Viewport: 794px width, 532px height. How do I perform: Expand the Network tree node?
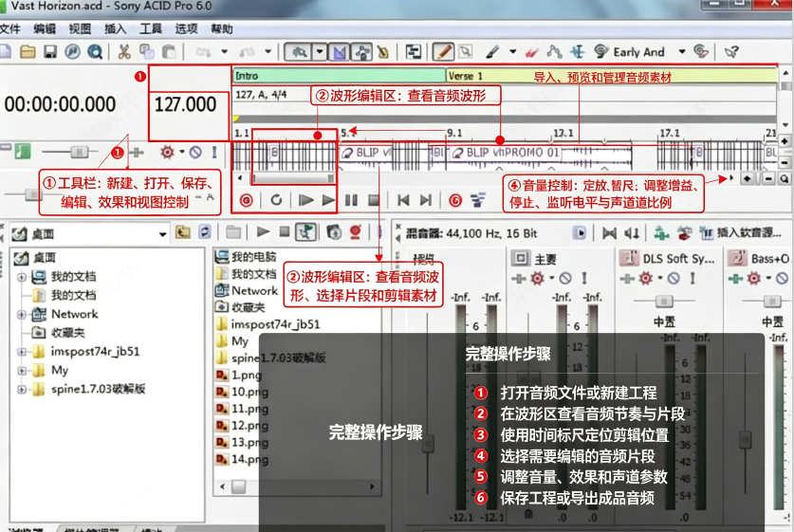[x=21, y=314]
